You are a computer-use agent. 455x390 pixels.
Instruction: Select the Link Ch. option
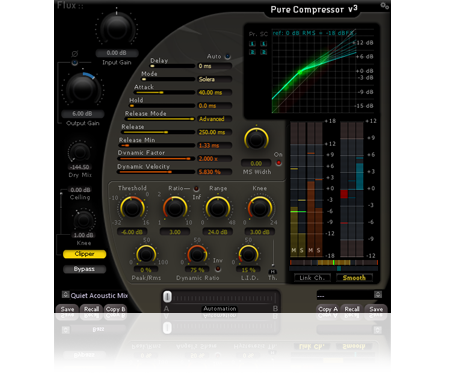click(x=312, y=278)
